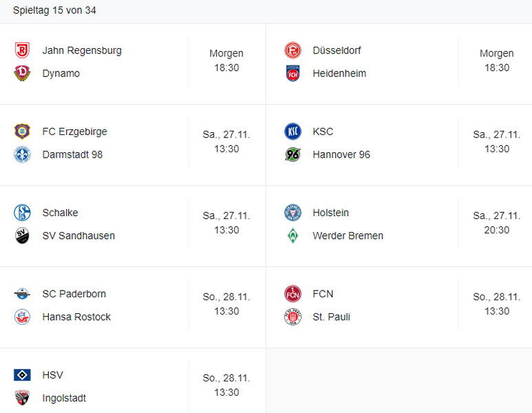This screenshot has height=413, width=532.
Task: Select the Hansa Rostock logo
Action: [x=22, y=317]
